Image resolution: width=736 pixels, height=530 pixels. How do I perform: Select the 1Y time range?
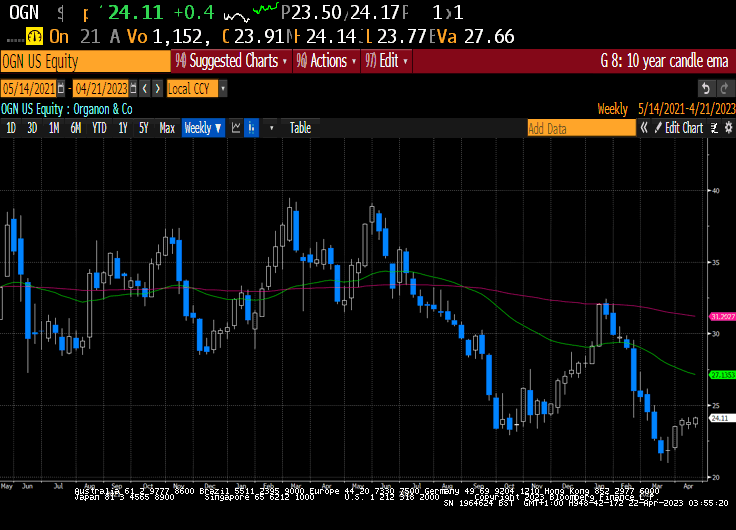[123, 128]
